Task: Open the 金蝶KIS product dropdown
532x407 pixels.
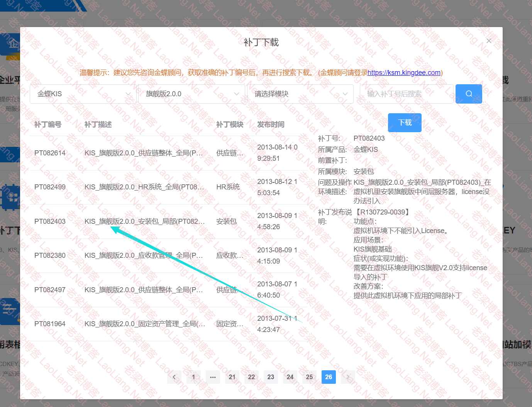Action: (83, 94)
